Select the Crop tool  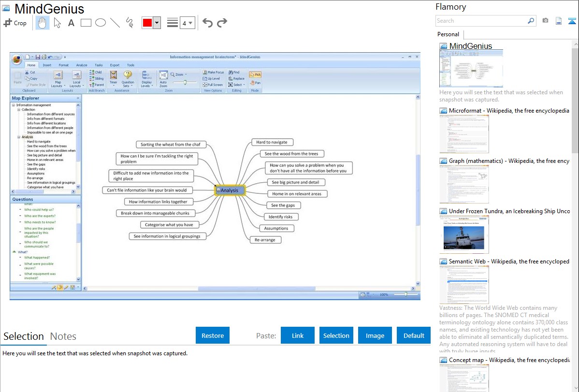point(15,23)
